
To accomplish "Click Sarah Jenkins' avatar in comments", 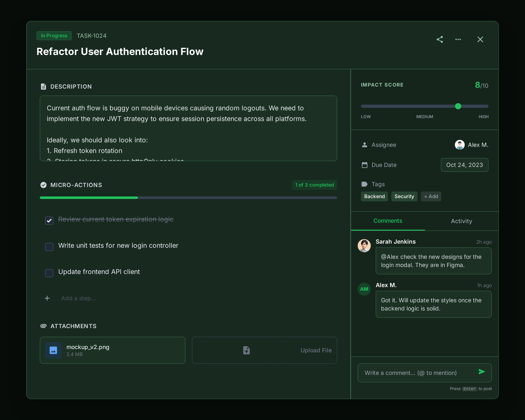I will coord(364,245).
